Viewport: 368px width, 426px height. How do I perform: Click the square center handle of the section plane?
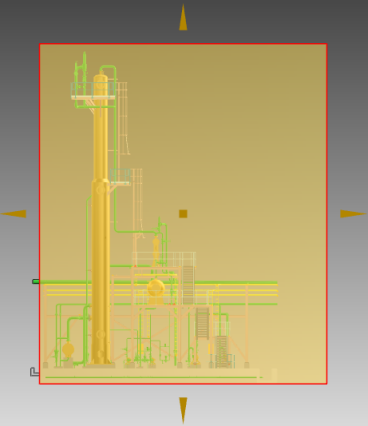[183, 214]
